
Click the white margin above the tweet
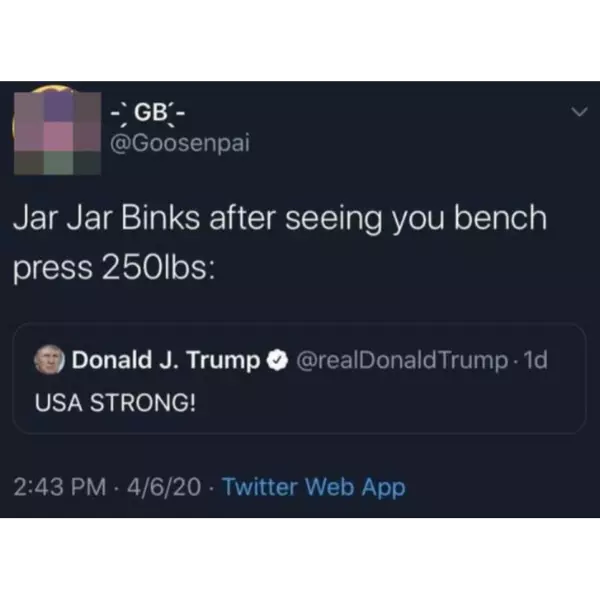tap(300, 40)
